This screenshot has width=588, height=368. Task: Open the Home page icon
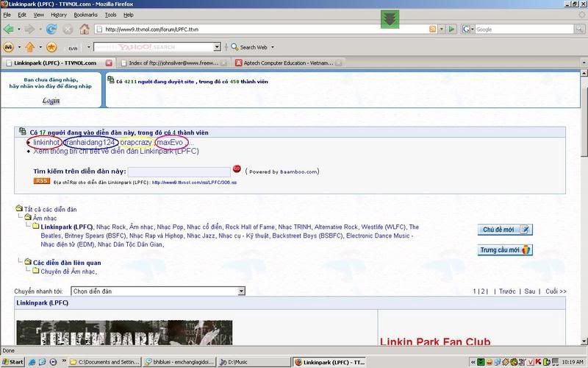85,29
